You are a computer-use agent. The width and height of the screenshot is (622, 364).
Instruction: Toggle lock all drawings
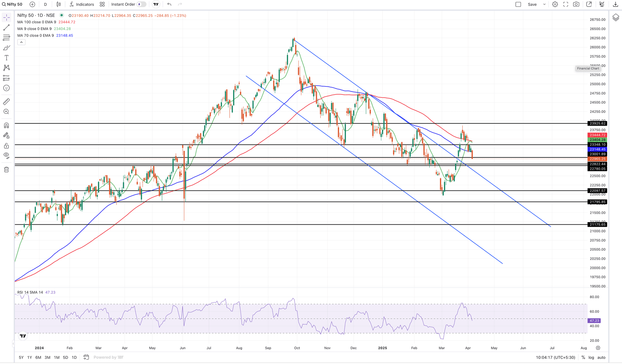[x=6, y=146]
